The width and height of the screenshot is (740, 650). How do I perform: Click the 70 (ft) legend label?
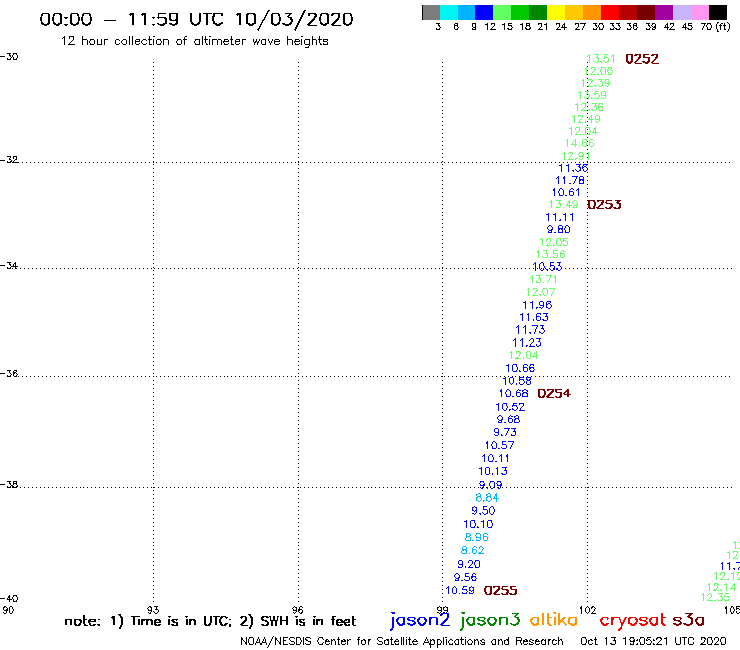pos(715,27)
